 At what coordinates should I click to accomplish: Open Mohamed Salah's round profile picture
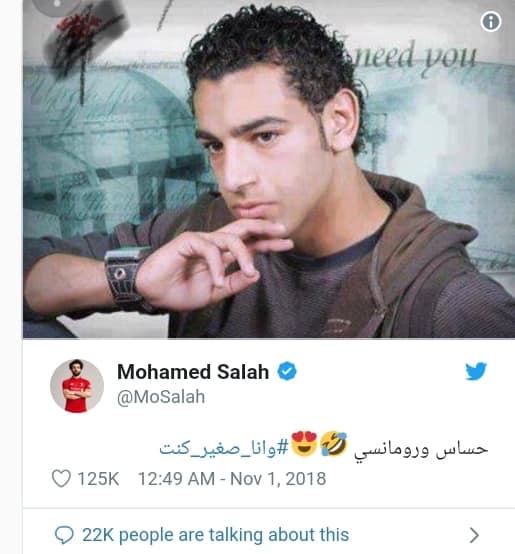(77, 386)
